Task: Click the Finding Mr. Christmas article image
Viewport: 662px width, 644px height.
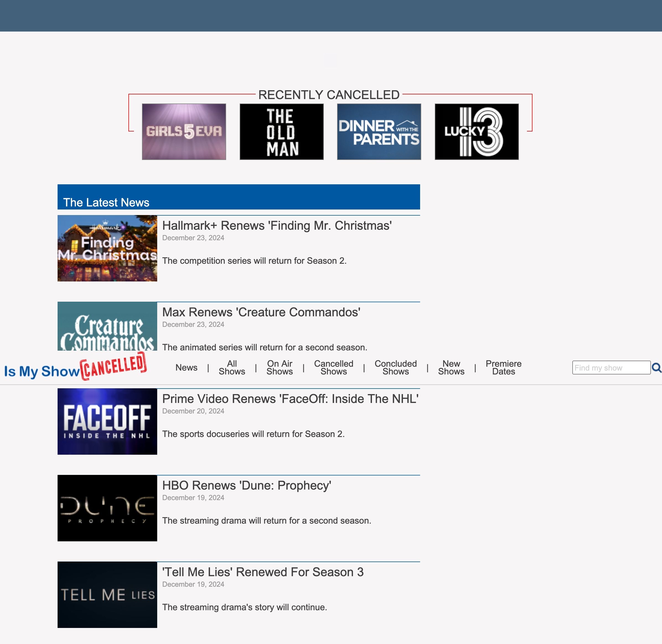Action: 107,248
